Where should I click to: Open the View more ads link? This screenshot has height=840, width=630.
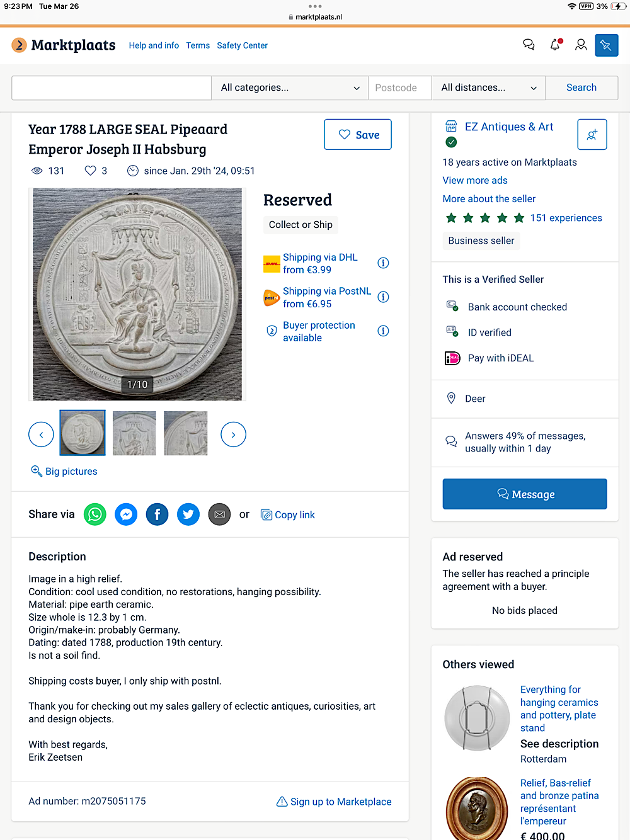tap(475, 180)
